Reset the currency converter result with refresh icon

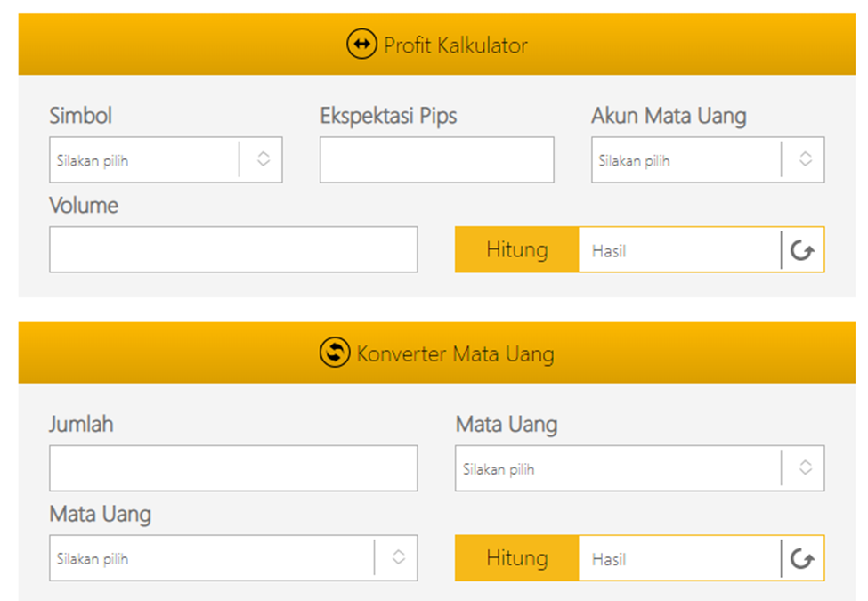pos(802,558)
